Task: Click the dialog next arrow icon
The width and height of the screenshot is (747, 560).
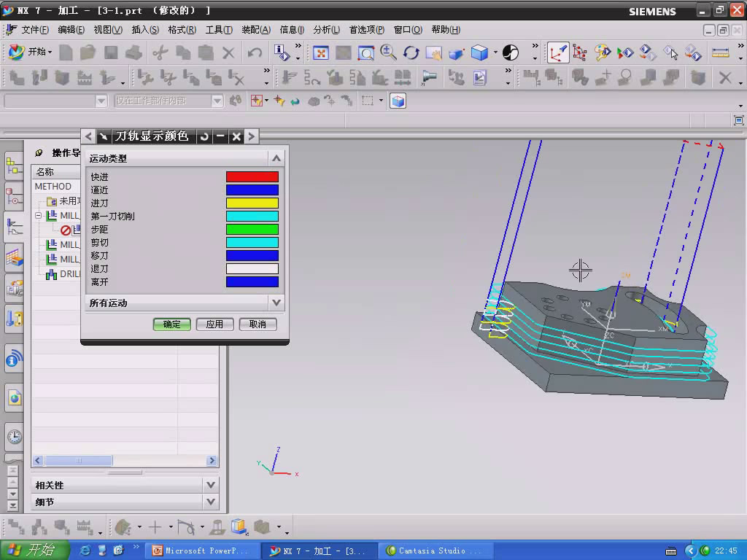Action: 251,136
